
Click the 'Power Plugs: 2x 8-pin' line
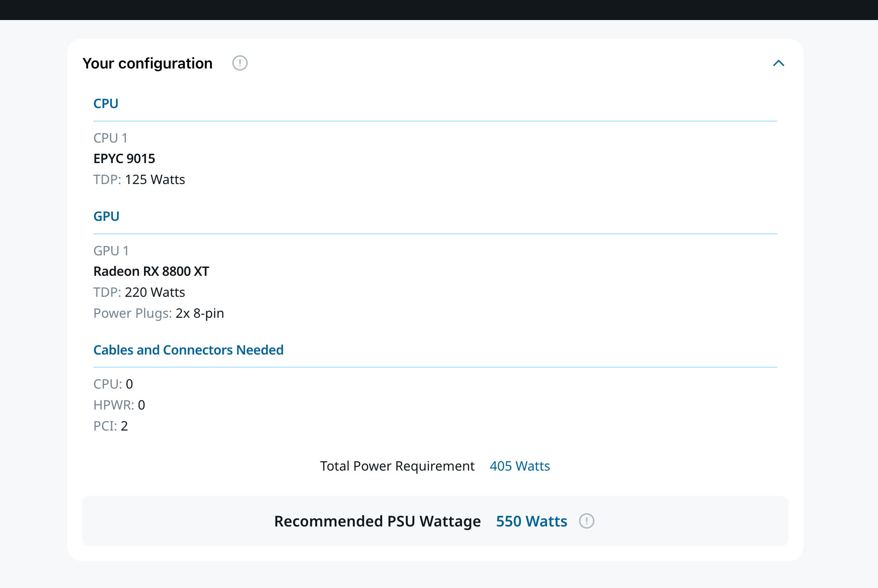(x=159, y=313)
